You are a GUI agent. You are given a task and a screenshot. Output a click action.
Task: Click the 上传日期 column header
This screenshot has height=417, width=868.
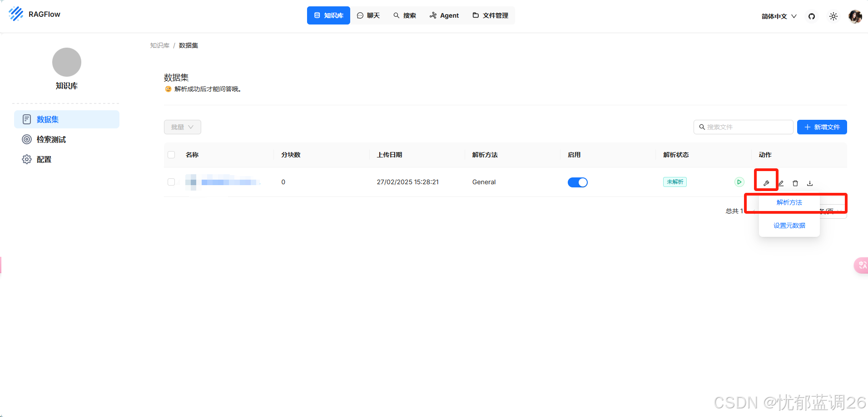coord(390,155)
